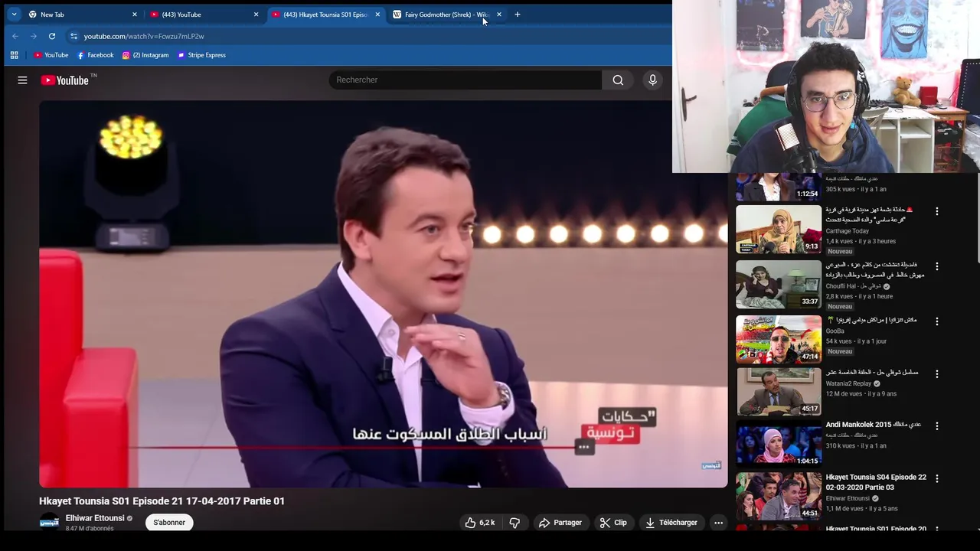Open video player three-dot overlay
This screenshot has width=980, height=551.
(x=584, y=447)
